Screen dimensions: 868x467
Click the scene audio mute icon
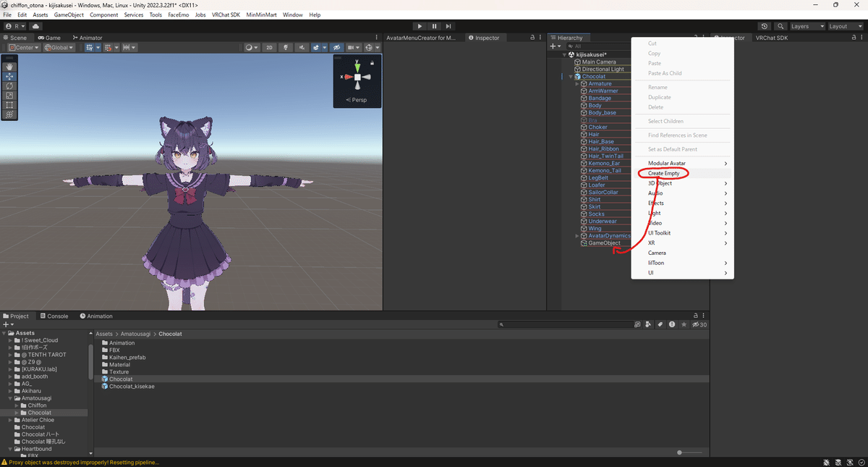[302, 47]
